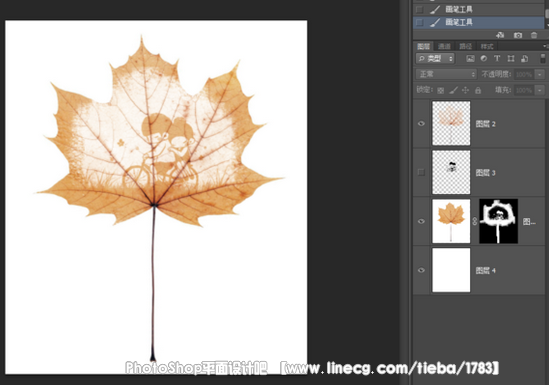Open the 不透明度 opacity slider arrow
549x385 pixels.
[x=540, y=75]
